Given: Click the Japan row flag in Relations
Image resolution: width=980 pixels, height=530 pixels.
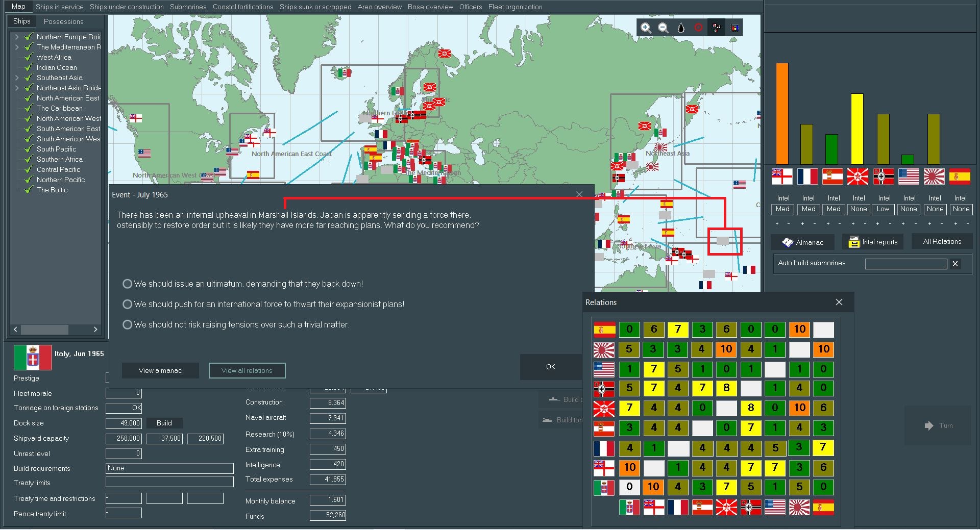Looking at the screenshot, I should (604, 349).
